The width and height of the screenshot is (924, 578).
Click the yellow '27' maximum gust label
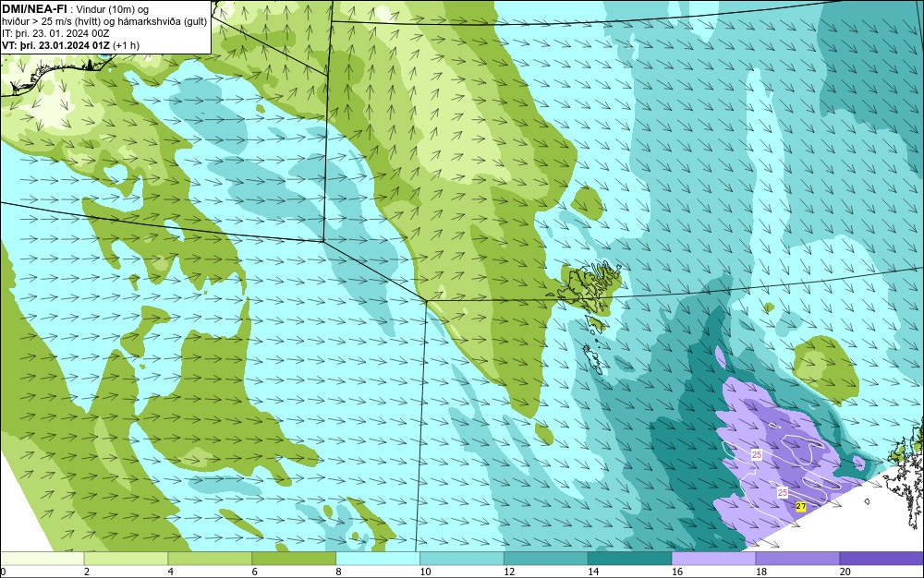tap(801, 506)
